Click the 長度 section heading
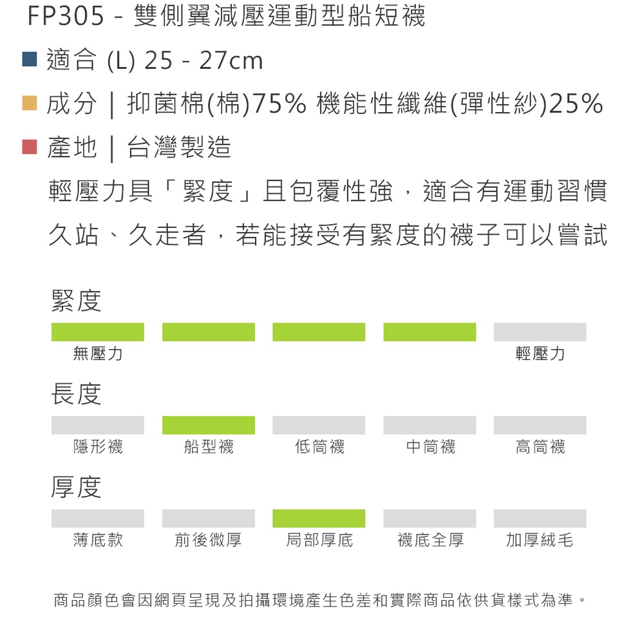Screen dimensions: 644x644 pos(76,394)
